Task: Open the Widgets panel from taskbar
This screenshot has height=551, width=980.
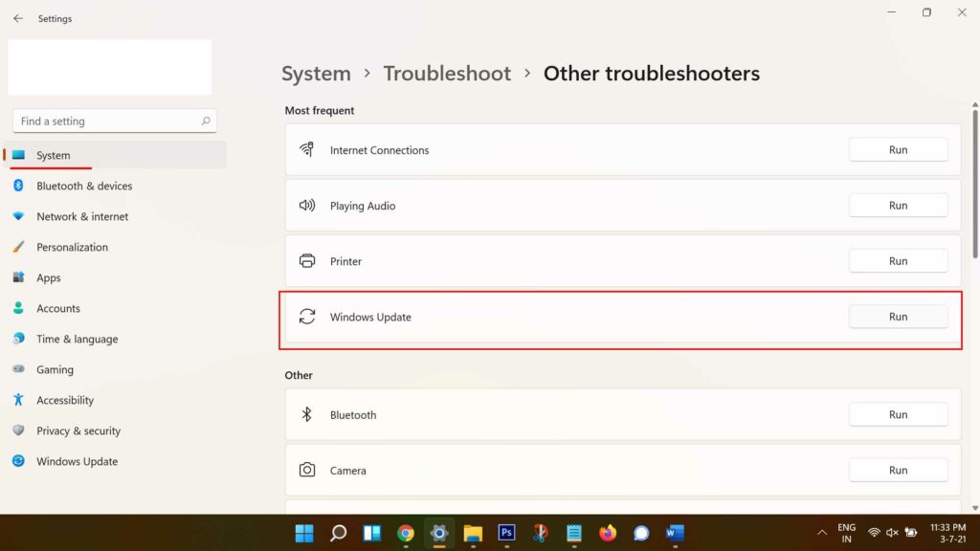Action: (x=372, y=533)
